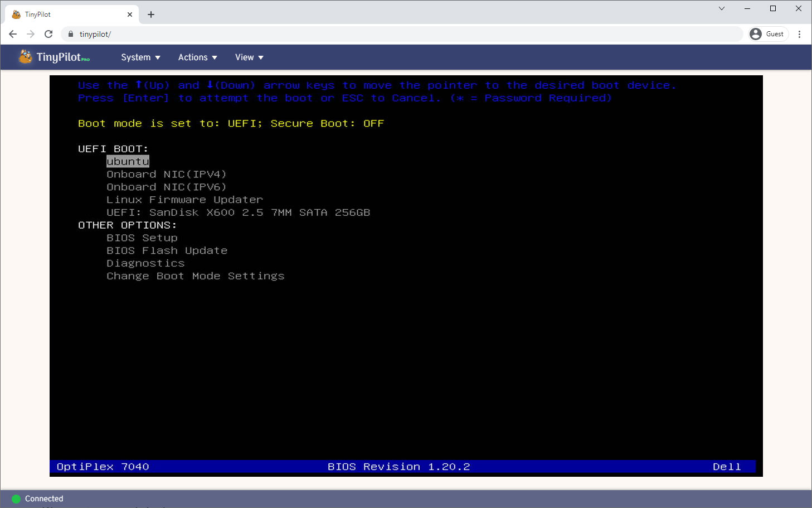Select the TinyPilot browser tab
The width and height of the screenshot is (812, 508).
coord(72,14)
